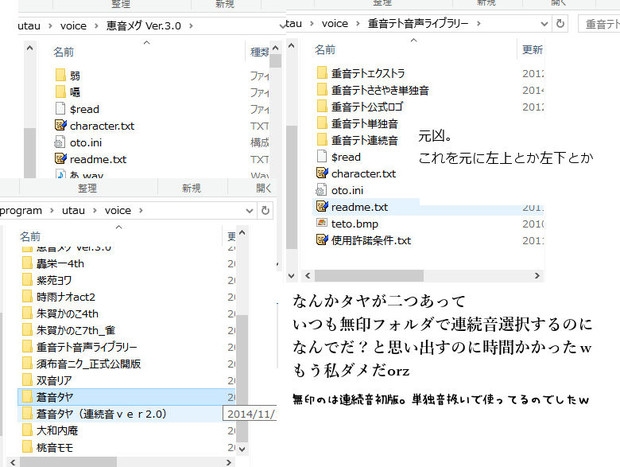
Task: Click the refresh icon in the voice window
Action: point(266,210)
